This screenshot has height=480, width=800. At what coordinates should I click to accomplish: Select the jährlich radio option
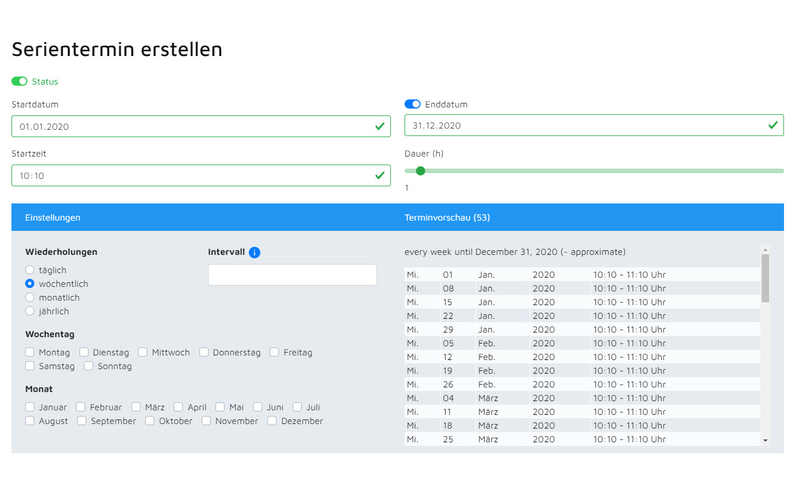click(30, 311)
